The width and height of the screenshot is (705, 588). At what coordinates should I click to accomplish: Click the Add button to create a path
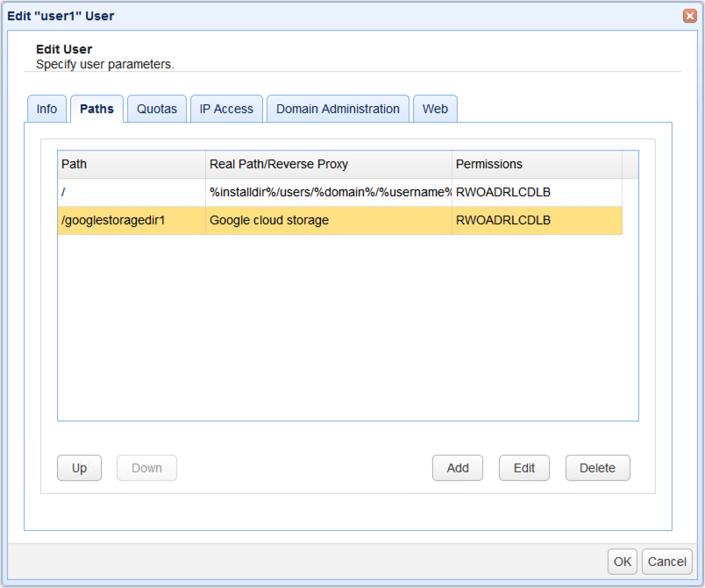coord(457,467)
